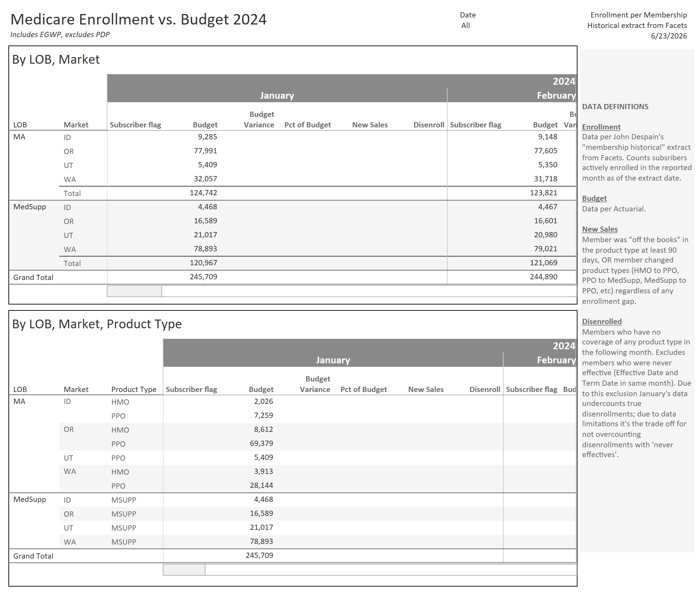Click MA UT February budget 5,350
Screen dimensions: 700x595
(x=548, y=165)
